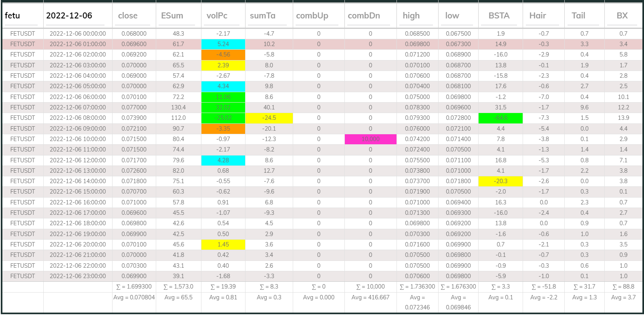This screenshot has width=644, height=315.
Task: Select the 'high' column header
Action: 411,16
